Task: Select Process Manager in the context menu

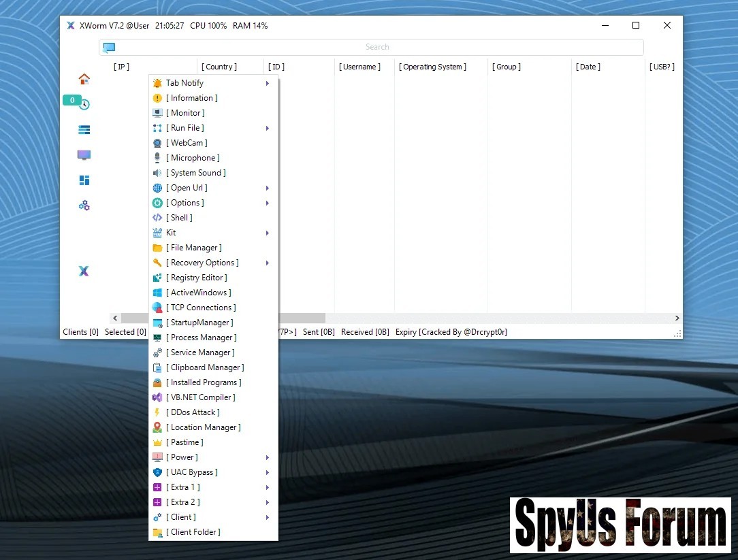Action: click(202, 337)
